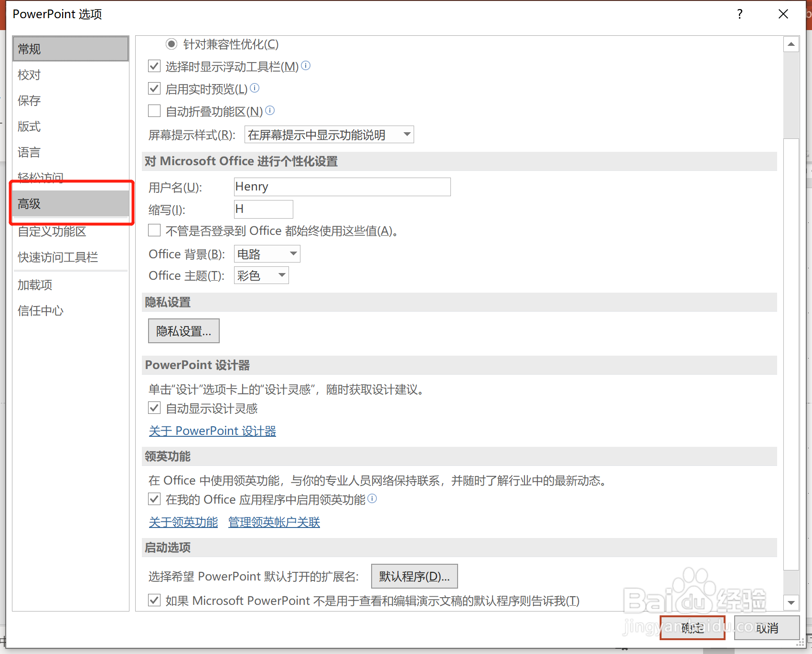Viewport: 812px width, 654px height.
Task: Open 屏幕提示样式 dropdown
Action: pyautogui.click(x=329, y=135)
